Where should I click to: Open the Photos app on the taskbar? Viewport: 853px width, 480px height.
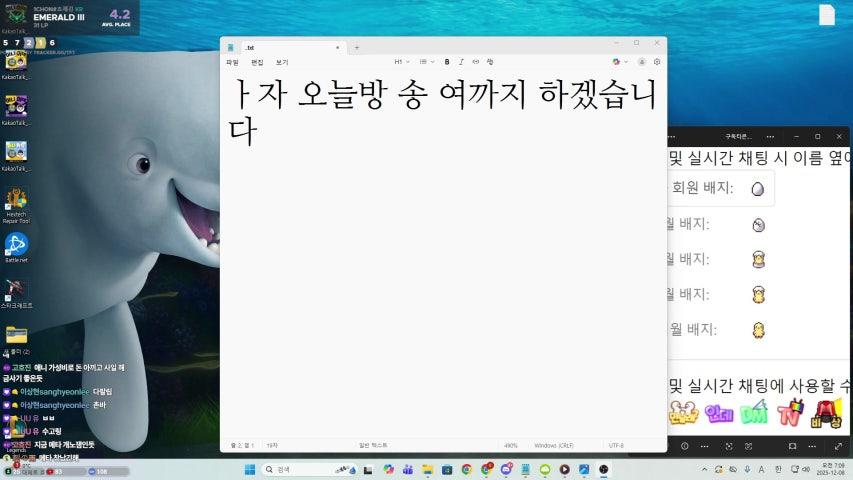(584, 469)
